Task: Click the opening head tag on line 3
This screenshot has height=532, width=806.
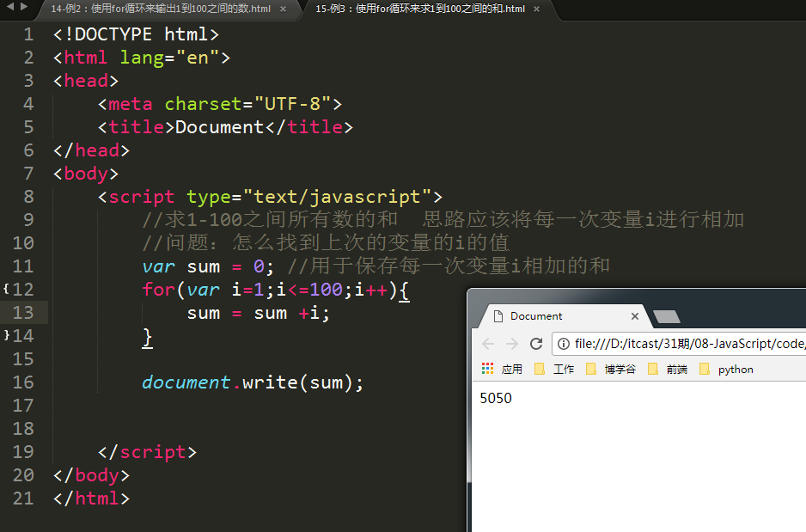Action: point(86,81)
